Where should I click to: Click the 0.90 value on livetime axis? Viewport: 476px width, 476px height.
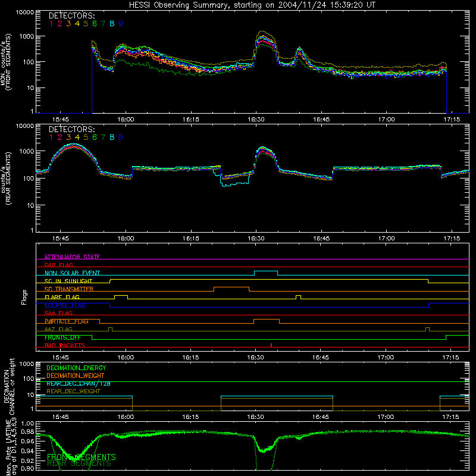(27, 468)
